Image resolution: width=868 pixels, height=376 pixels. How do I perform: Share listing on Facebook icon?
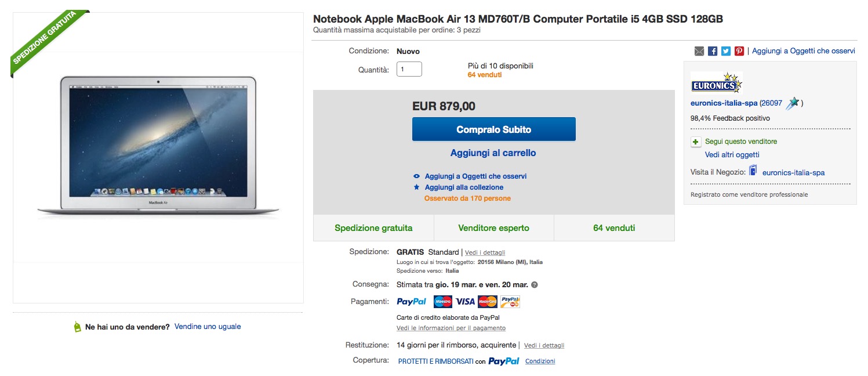click(713, 51)
